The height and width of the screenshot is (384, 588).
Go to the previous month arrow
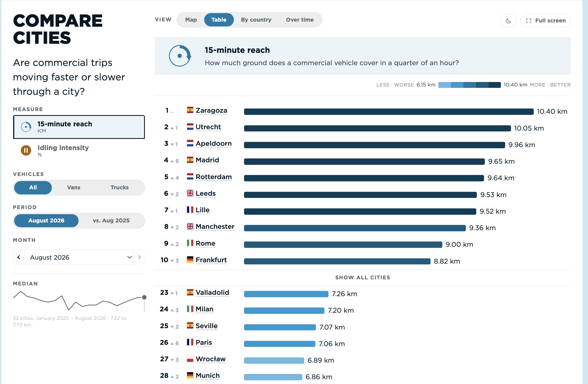[x=19, y=257]
